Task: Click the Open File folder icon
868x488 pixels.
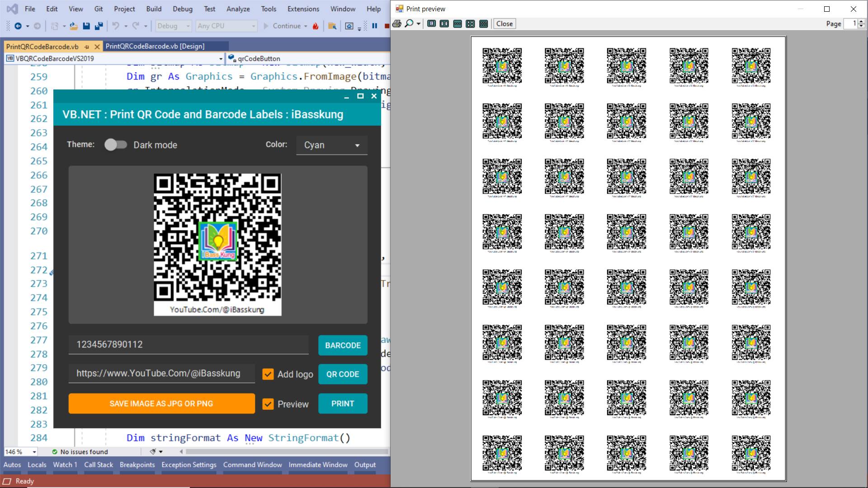Action: point(74,26)
